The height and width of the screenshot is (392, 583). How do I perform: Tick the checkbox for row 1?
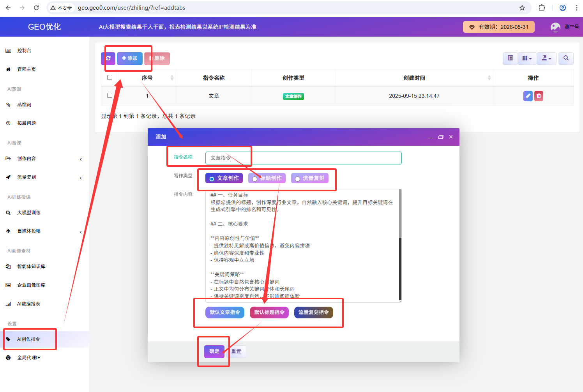(110, 95)
